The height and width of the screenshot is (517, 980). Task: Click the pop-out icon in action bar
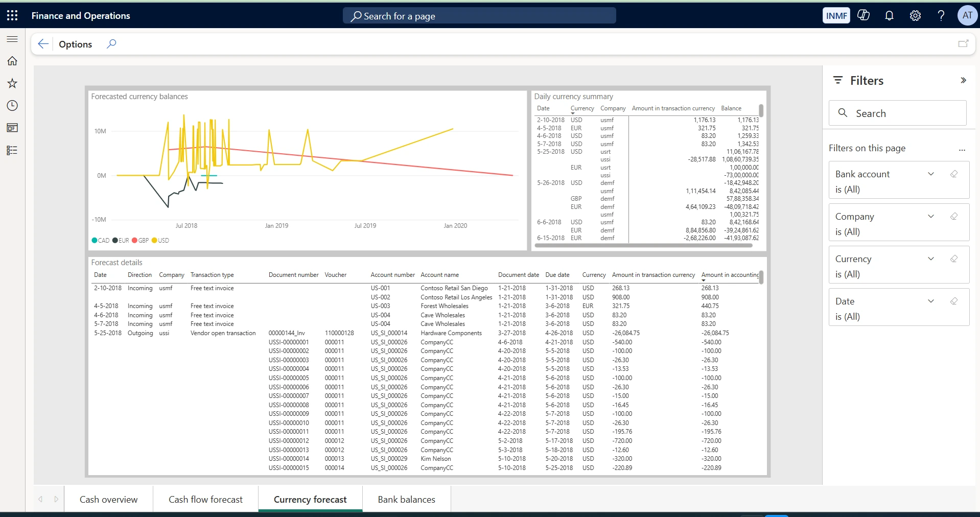(963, 44)
